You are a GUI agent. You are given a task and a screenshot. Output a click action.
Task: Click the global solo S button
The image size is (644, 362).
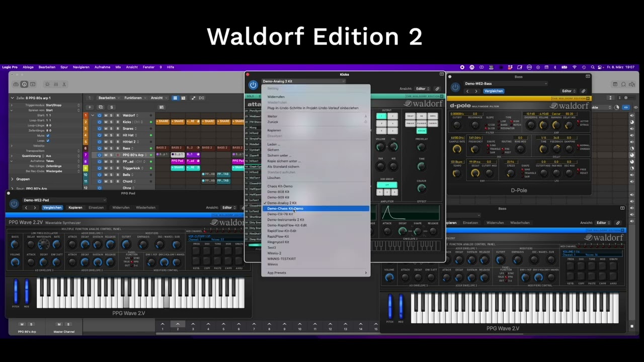pos(111,107)
